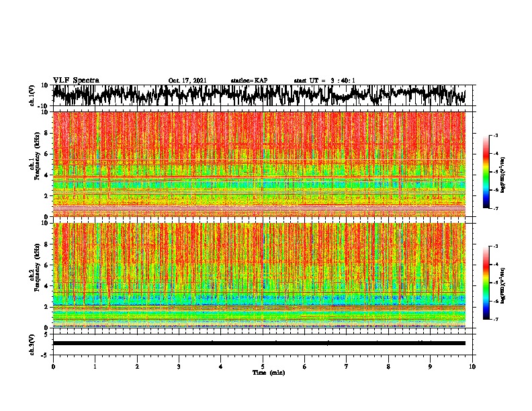Click the ch.3 black signal bar
Screen dimensions: 532x411
coord(259,343)
